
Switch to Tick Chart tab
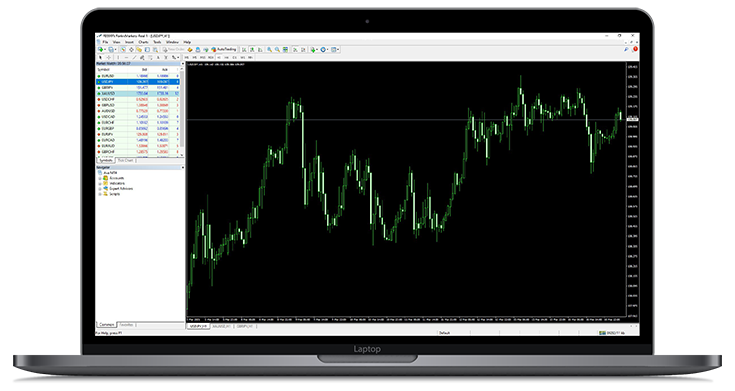125,160
